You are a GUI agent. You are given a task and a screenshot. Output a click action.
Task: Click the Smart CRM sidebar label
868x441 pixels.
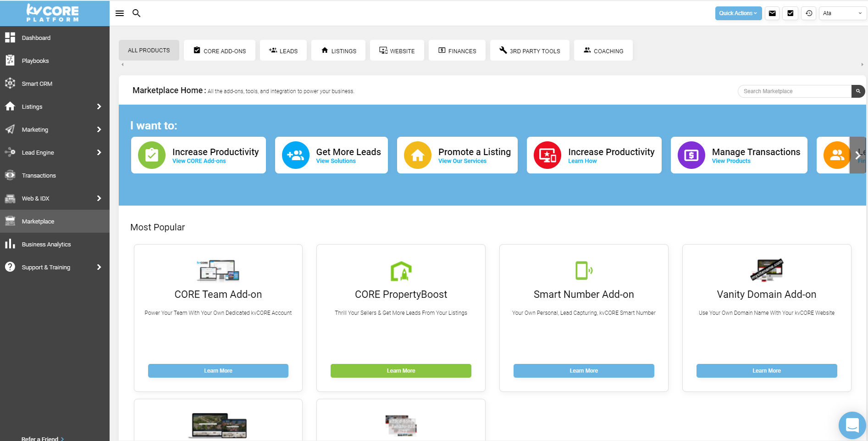point(37,84)
